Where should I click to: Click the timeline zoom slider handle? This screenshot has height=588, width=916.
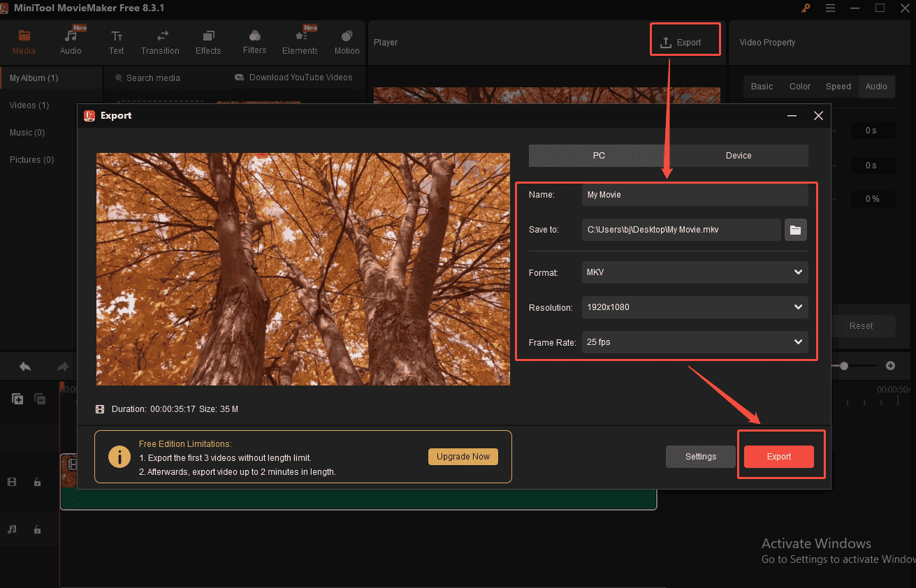(x=844, y=366)
